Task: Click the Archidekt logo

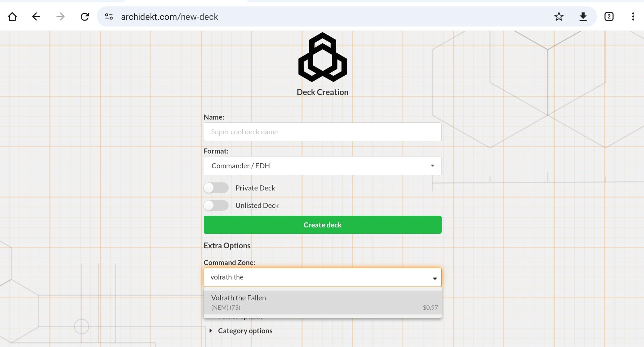Action: point(322,57)
